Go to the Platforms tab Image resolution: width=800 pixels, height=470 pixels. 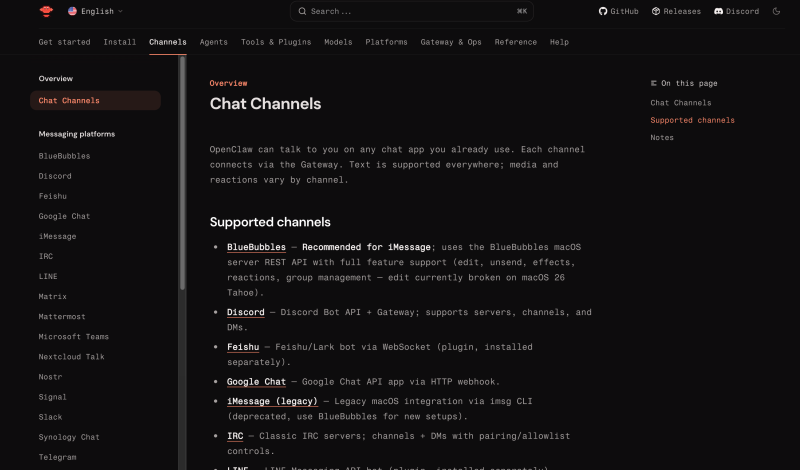[x=386, y=42]
